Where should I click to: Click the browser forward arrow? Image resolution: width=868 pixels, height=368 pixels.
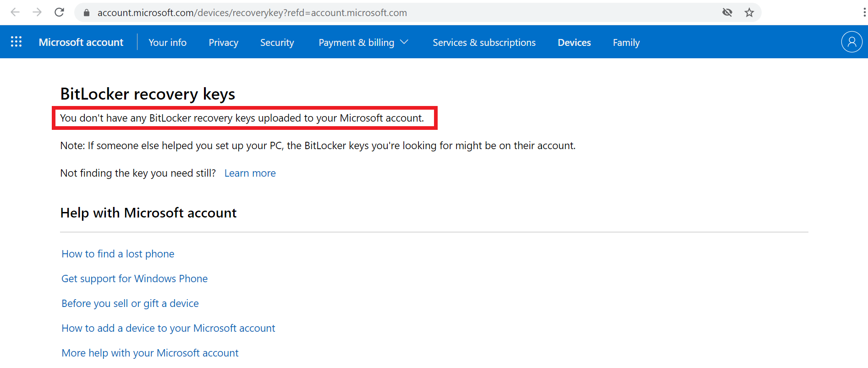click(37, 12)
